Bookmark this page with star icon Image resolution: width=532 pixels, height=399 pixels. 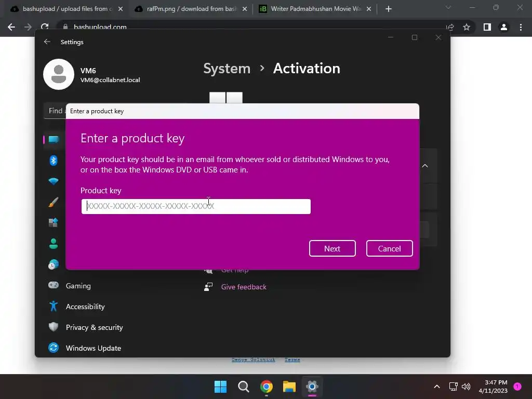tap(467, 27)
